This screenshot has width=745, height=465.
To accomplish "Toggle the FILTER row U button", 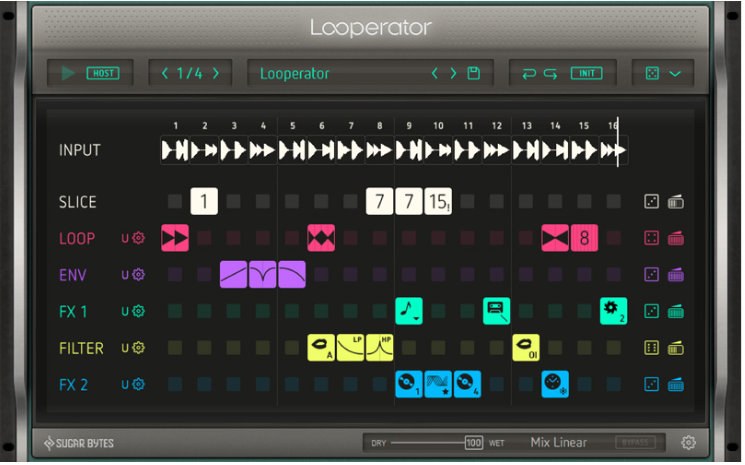I will point(125,348).
